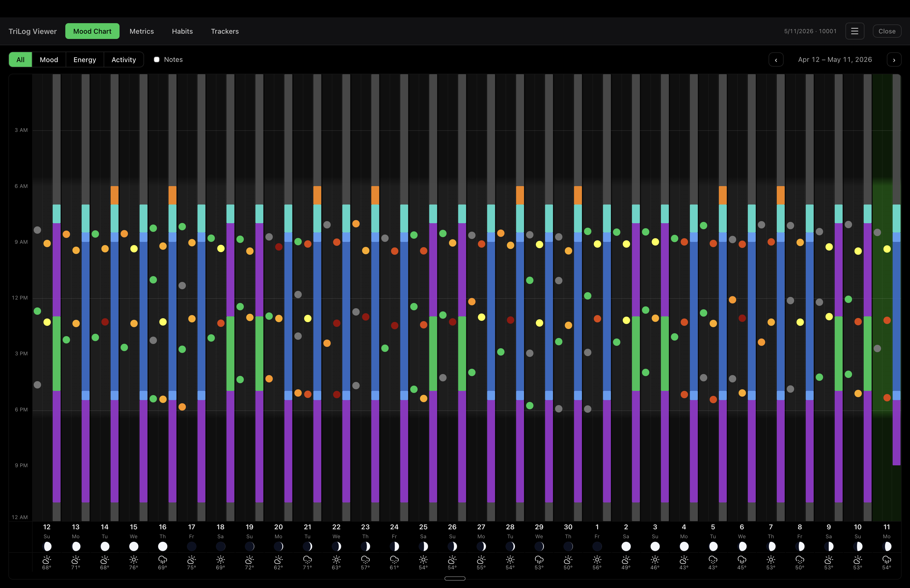910x588 pixels.
Task: Select the Energy filter toggle
Action: (85, 59)
